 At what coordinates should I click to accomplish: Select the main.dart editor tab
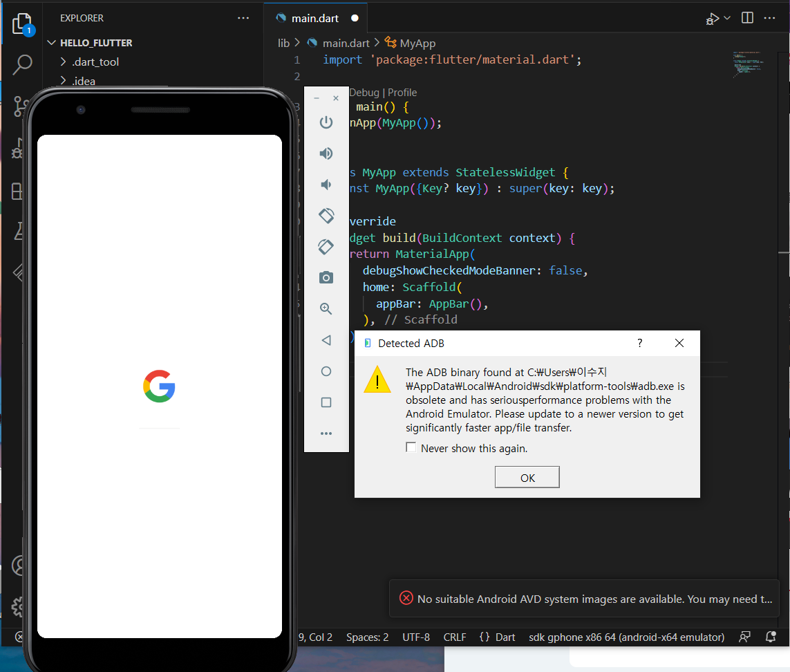click(x=315, y=18)
